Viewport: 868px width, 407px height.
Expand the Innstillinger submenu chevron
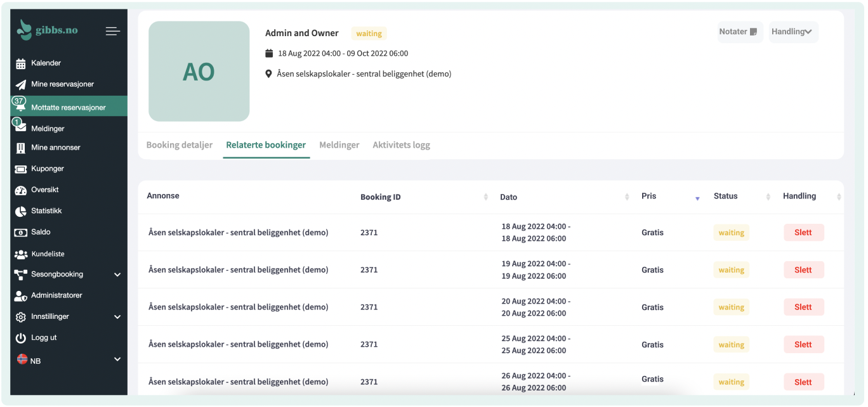click(x=117, y=317)
